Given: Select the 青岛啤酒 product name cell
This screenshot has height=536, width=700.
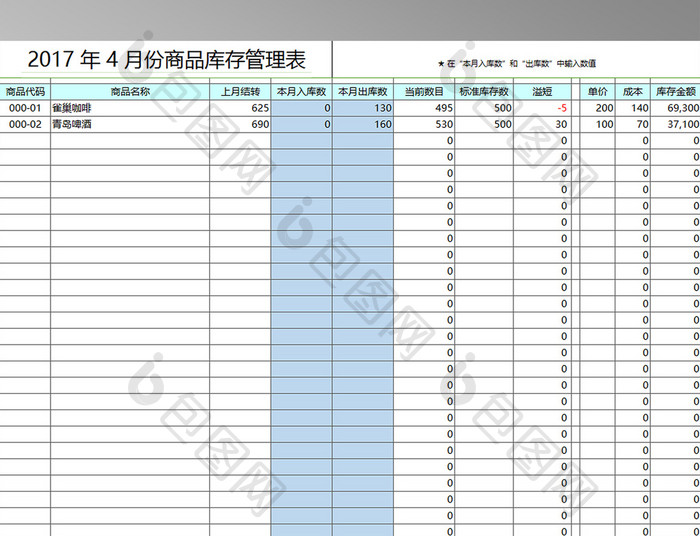Looking at the screenshot, I should coord(130,125).
